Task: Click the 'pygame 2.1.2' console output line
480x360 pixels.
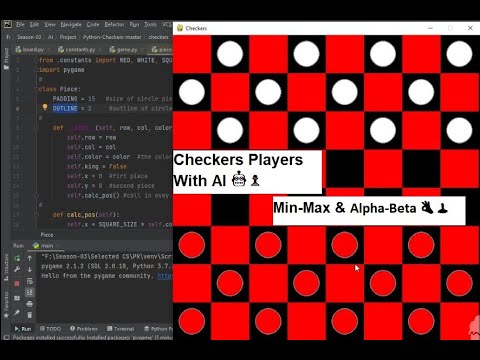Action: coord(107,266)
